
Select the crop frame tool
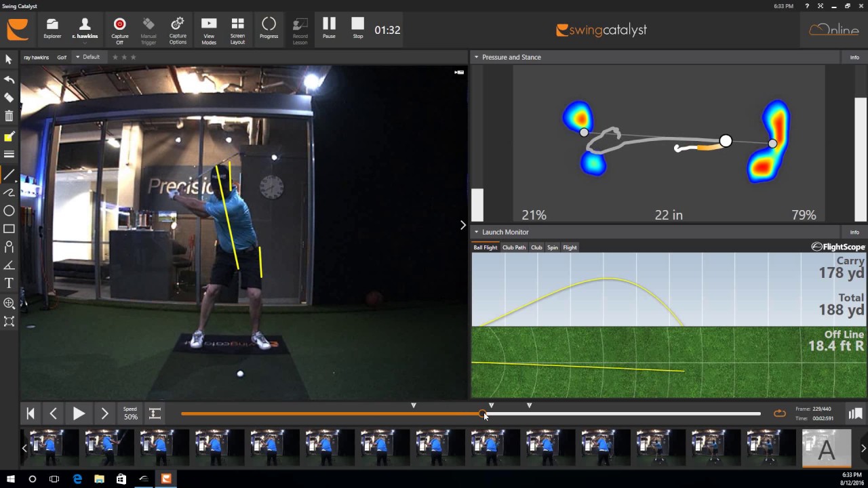[x=9, y=321]
